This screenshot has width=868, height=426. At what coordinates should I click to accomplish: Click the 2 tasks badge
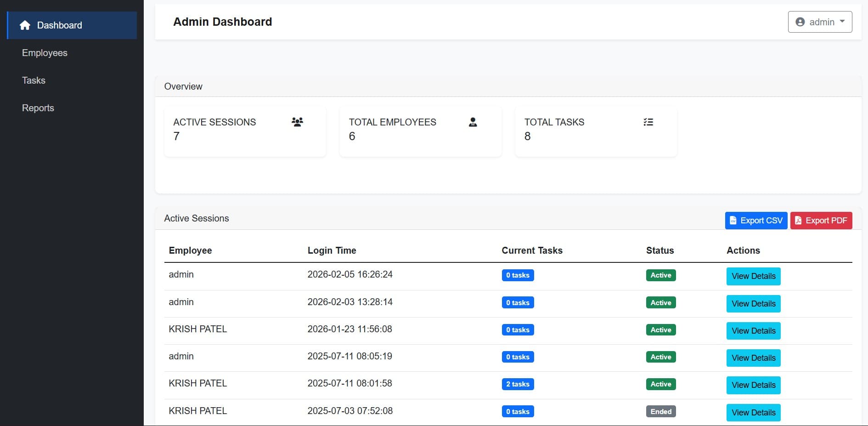518,384
